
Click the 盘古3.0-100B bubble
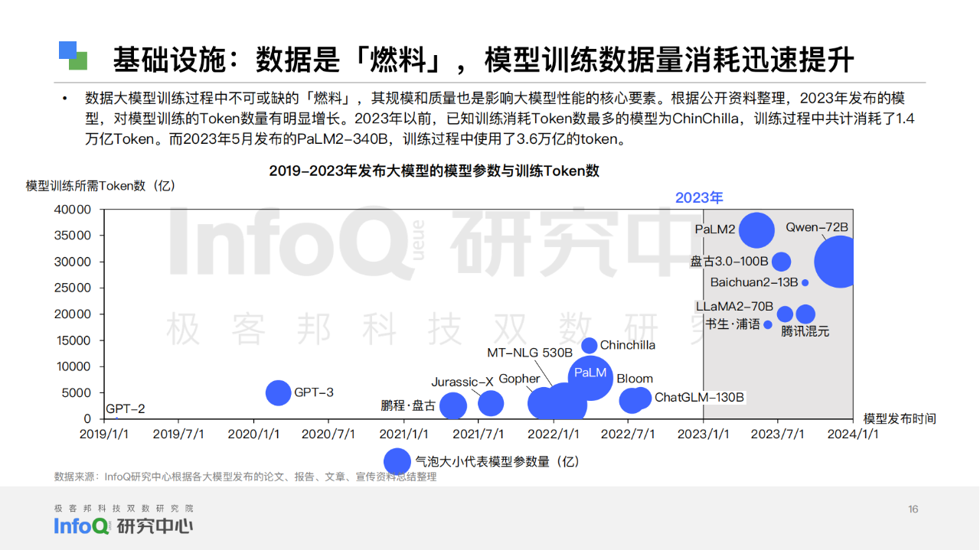(x=781, y=262)
